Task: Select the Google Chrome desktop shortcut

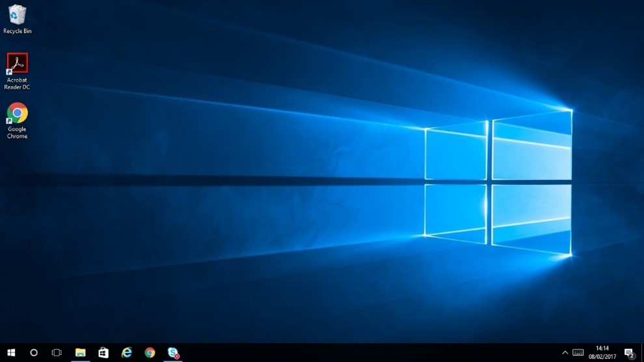Action: pyautogui.click(x=18, y=121)
